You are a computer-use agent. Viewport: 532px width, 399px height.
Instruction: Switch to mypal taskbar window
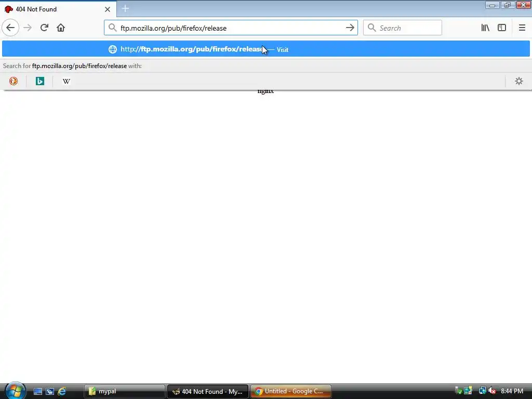[x=124, y=391]
